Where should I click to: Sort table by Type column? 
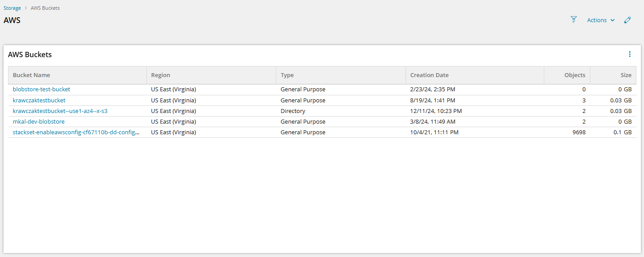tap(287, 75)
